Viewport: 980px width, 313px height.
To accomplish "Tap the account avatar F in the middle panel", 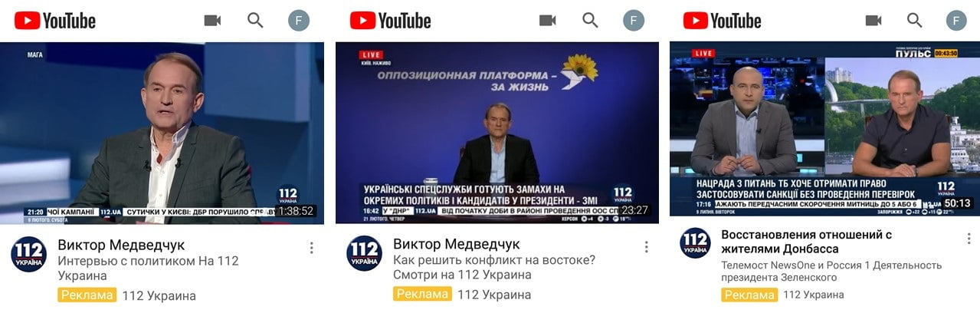I will (x=633, y=21).
